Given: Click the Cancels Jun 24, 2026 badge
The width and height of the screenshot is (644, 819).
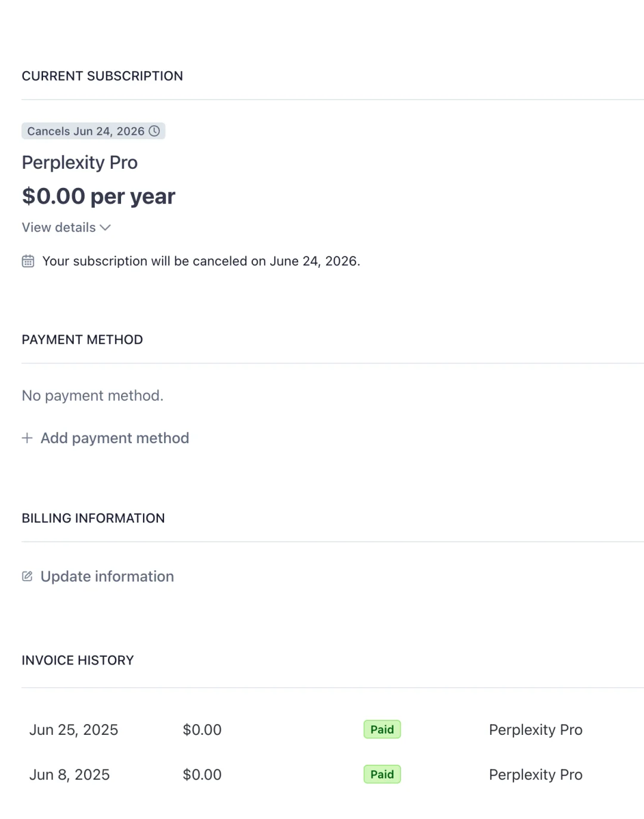Looking at the screenshot, I should [86, 131].
